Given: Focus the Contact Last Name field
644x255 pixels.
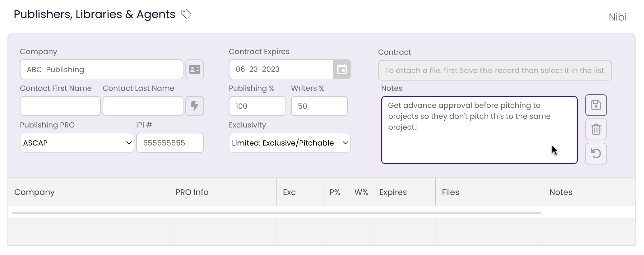Looking at the screenshot, I should click(143, 106).
